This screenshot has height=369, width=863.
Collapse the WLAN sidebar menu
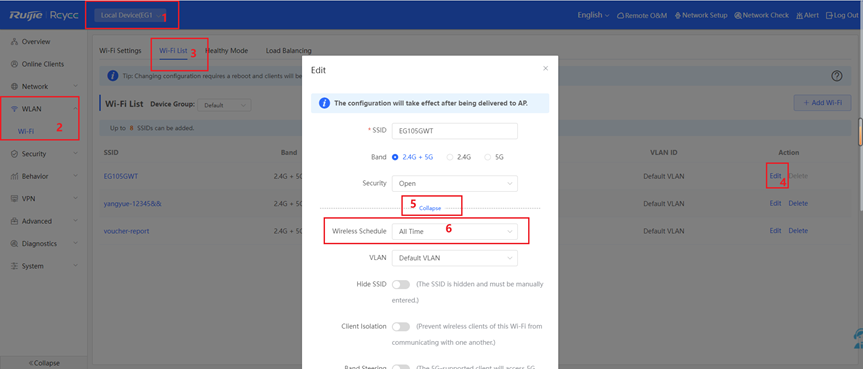point(43,109)
